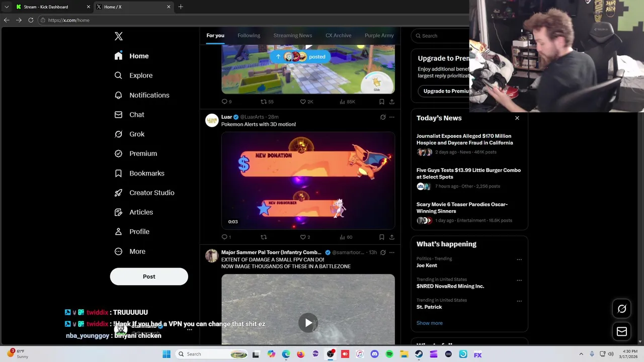Open Luar post more options menu
644x362 pixels.
click(391, 117)
